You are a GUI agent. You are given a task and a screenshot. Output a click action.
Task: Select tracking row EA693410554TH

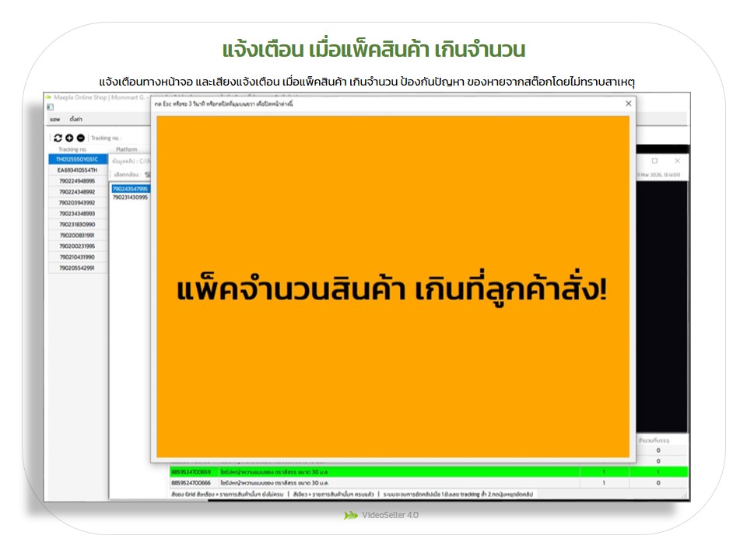(77, 170)
